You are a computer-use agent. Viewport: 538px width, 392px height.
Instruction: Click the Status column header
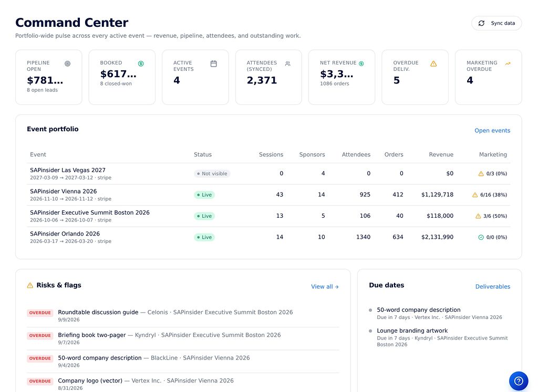[202, 154]
